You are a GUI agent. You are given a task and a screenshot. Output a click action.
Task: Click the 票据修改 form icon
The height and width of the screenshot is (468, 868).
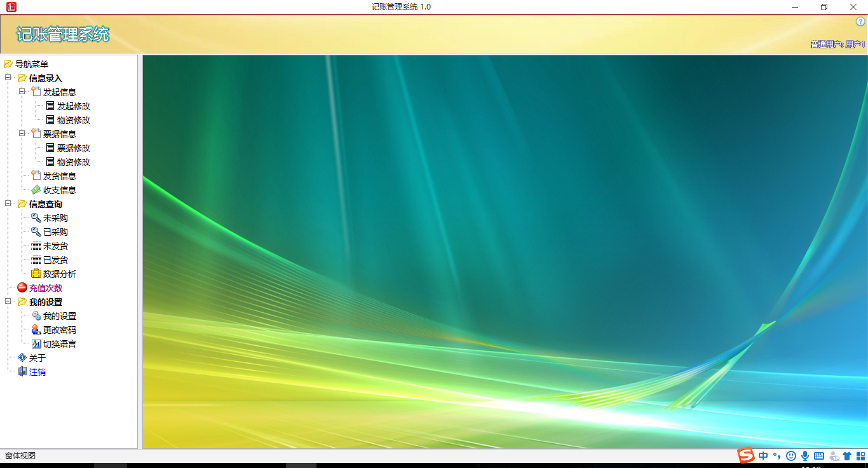[50, 148]
